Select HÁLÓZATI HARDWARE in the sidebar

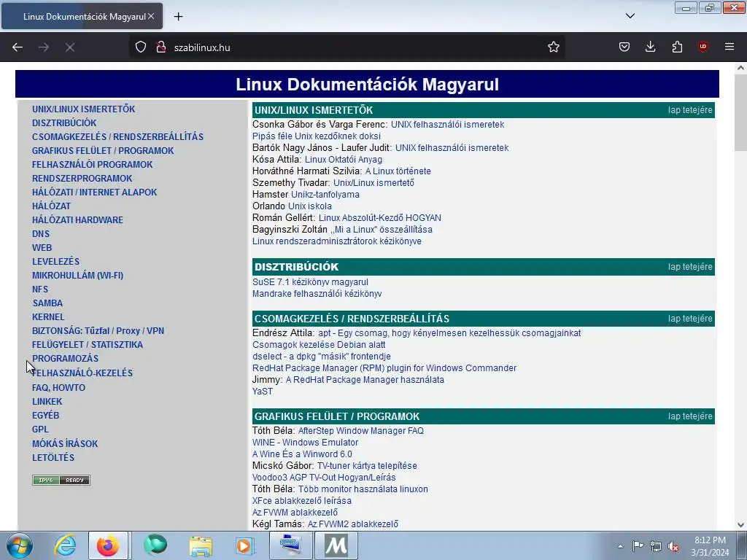77,220
